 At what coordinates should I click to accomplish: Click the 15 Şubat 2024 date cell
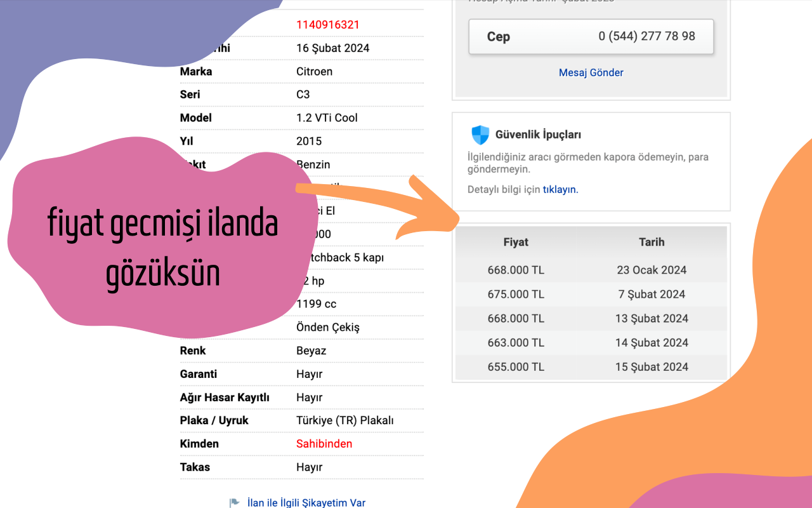pos(652,366)
